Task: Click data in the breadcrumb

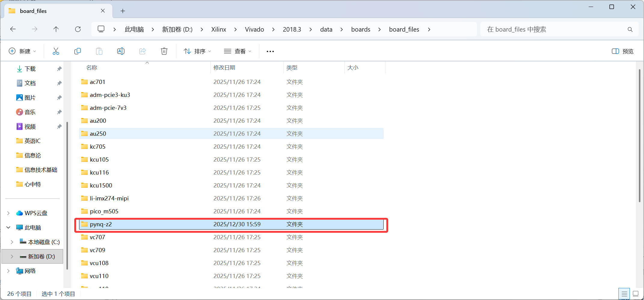Action: pyautogui.click(x=326, y=29)
